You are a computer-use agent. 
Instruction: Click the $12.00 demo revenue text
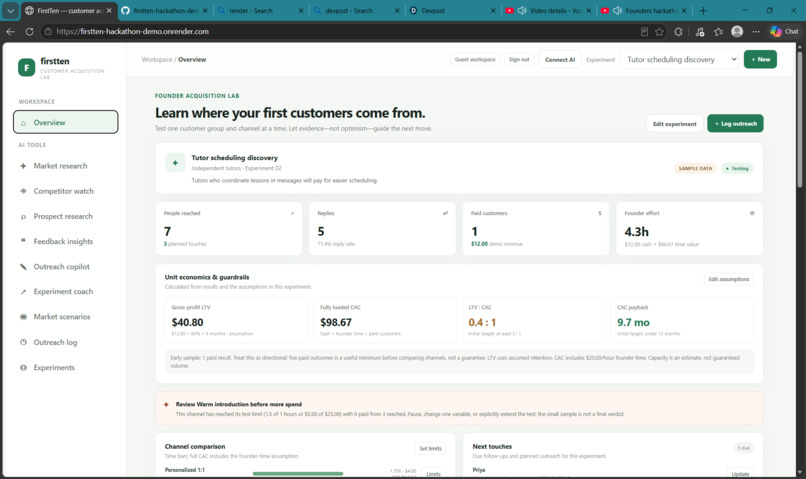click(x=497, y=244)
